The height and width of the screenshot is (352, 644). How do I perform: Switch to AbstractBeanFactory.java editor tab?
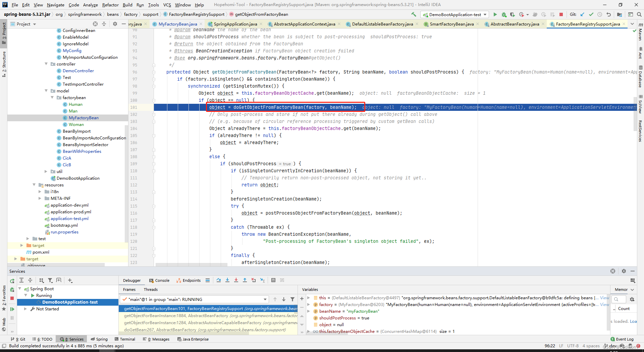click(x=515, y=24)
